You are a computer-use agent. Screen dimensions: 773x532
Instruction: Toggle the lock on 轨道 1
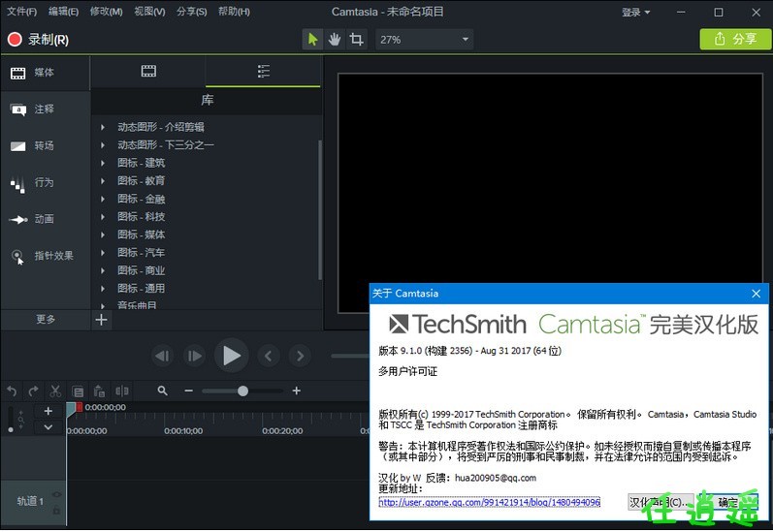[56, 511]
